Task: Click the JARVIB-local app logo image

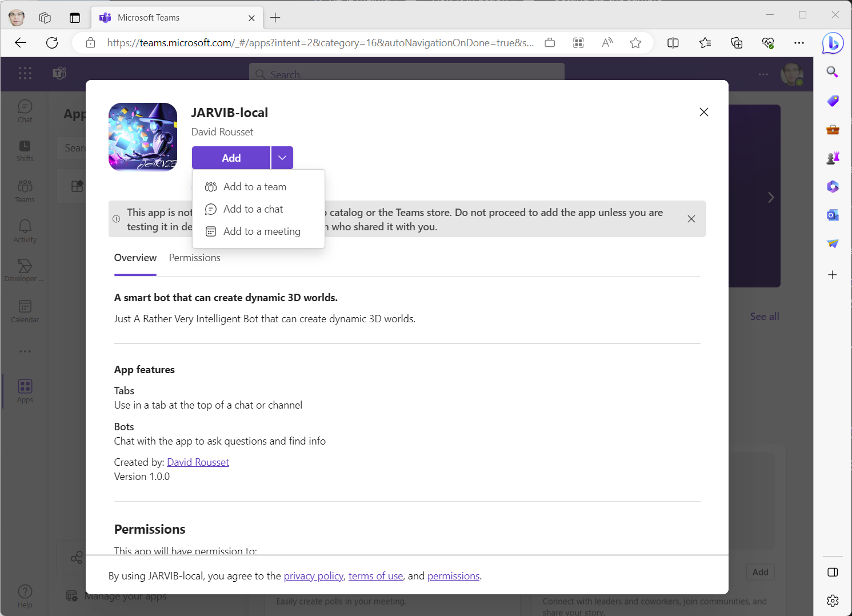Action: [x=143, y=137]
